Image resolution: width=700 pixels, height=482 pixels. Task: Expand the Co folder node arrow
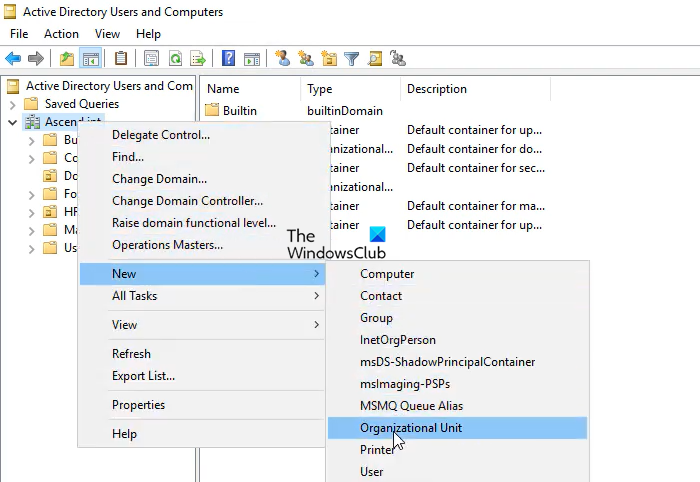(31, 159)
